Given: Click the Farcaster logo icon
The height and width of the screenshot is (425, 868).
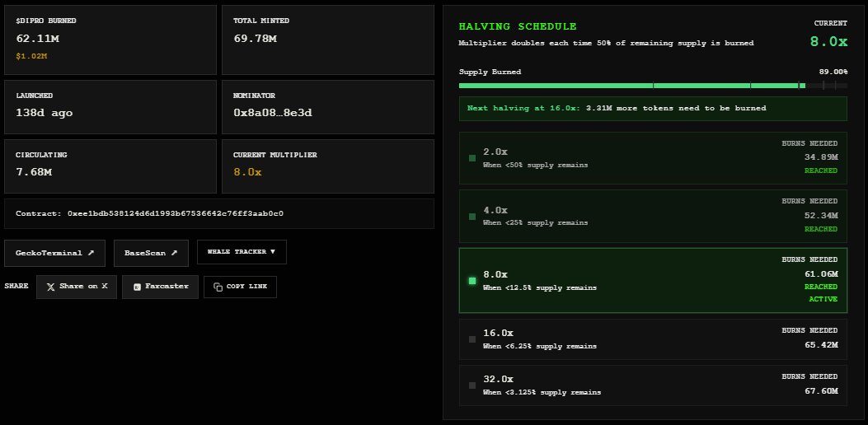Looking at the screenshot, I should [137, 287].
